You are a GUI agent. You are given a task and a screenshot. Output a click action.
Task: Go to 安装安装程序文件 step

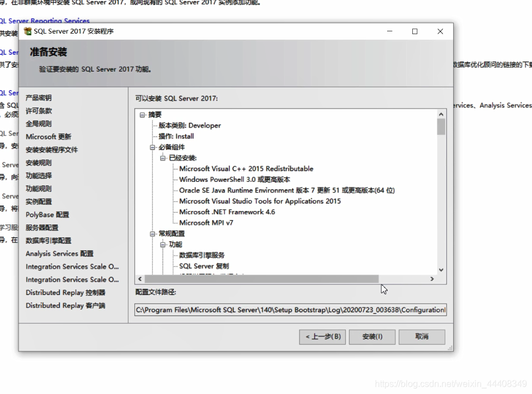point(51,149)
